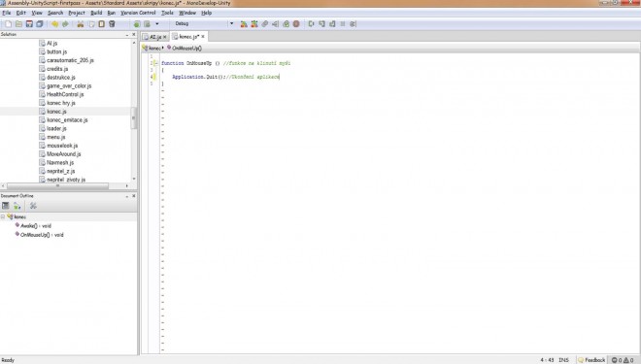Click the first toolbar icon right of the Debug combo box
Viewport: 641px width, 364px height.
point(244,24)
